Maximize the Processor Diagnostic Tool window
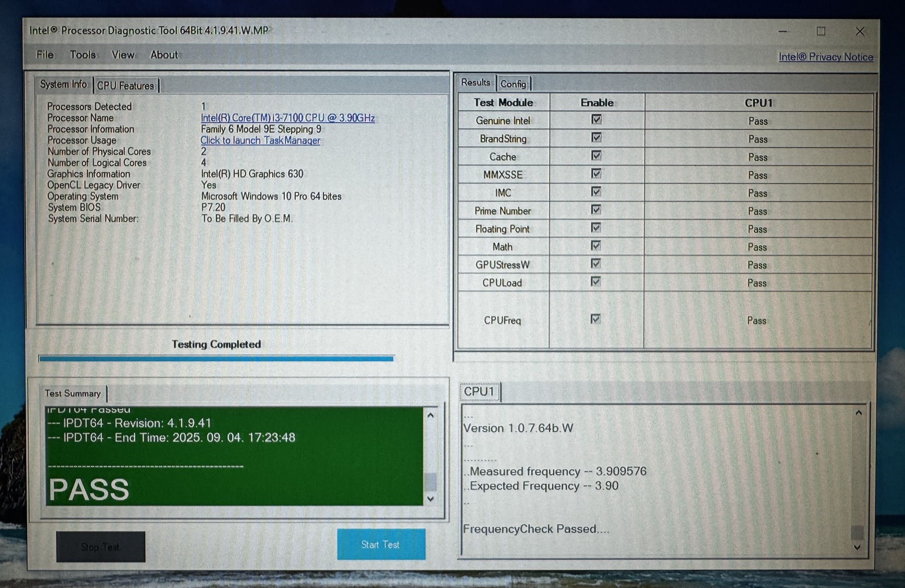This screenshot has width=905, height=588. 821,31
